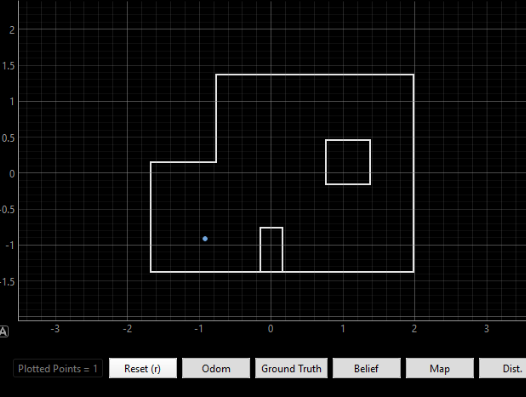Click x-axis tick label -2
This screenshot has height=397, width=526.
pos(127,329)
